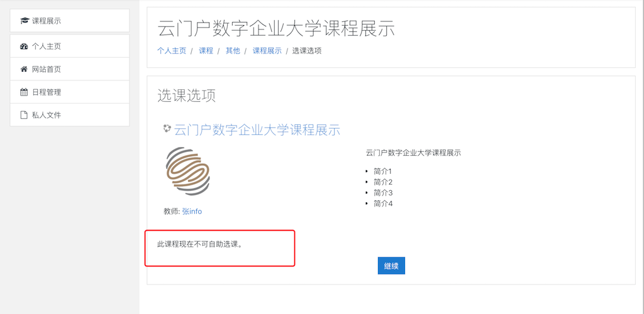Image resolution: width=644 pixels, height=314 pixels.
Task: Open teacher 张info profile link
Action: [192, 212]
